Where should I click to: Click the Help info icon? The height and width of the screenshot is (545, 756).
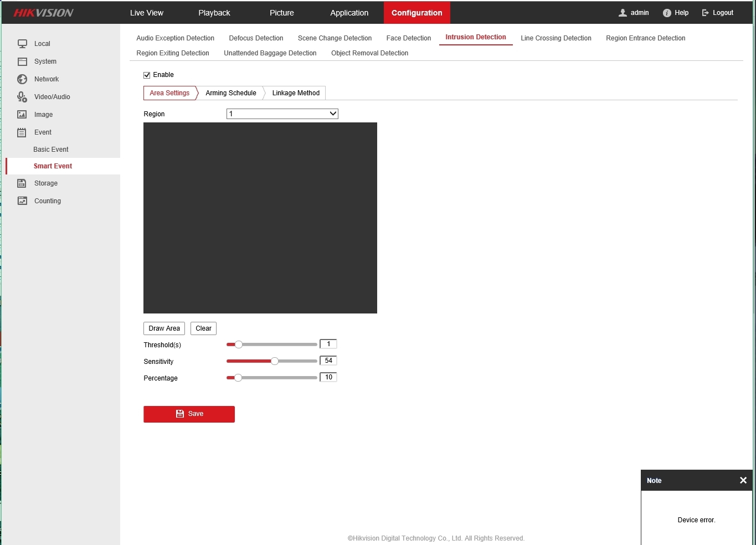[667, 13]
